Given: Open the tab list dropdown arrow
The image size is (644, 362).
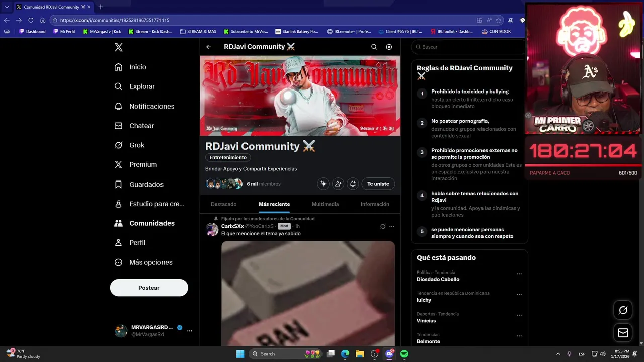Looking at the screenshot, I should 7,7.
